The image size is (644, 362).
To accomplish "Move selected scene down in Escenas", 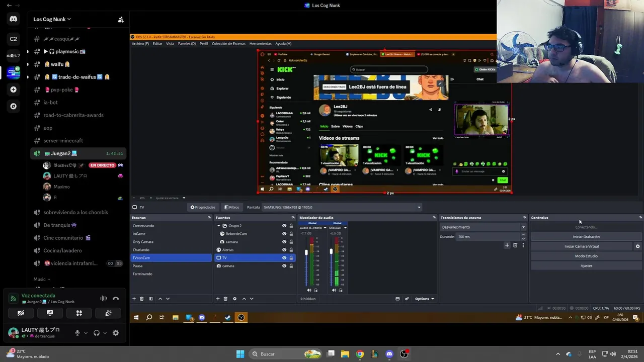I will [168, 299].
